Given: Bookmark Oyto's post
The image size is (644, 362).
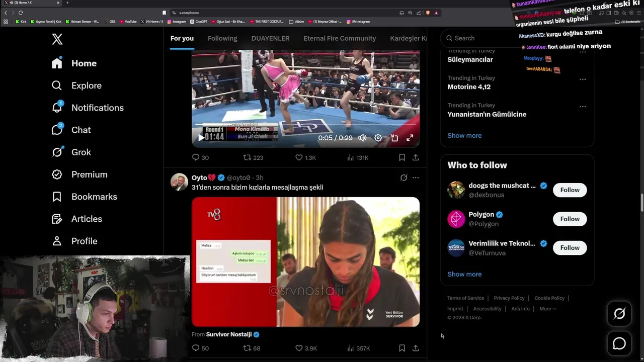Looking at the screenshot, I should [x=402, y=348].
